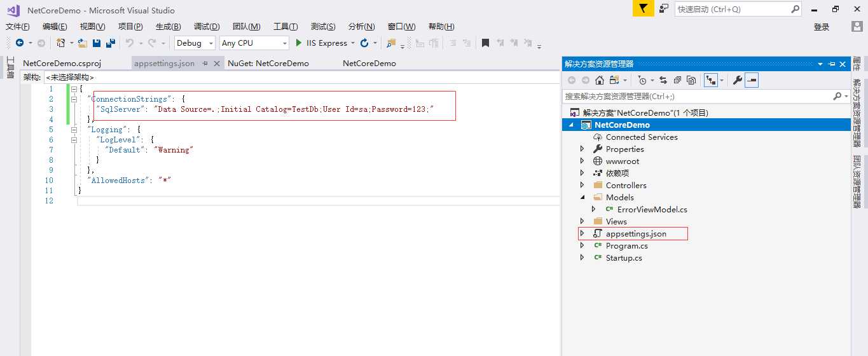Image resolution: width=868 pixels, height=356 pixels.
Task: Select the 解决方案"NetCoreDemo" solution node
Action: (645, 113)
